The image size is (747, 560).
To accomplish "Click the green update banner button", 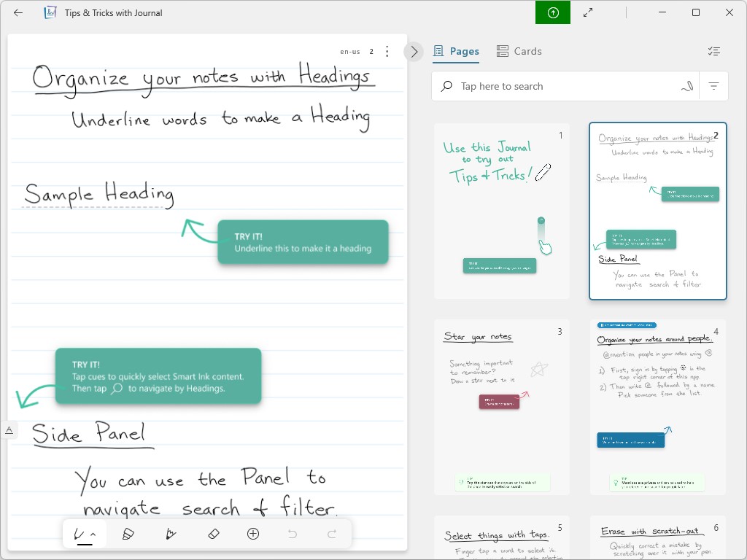I will pos(552,12).
